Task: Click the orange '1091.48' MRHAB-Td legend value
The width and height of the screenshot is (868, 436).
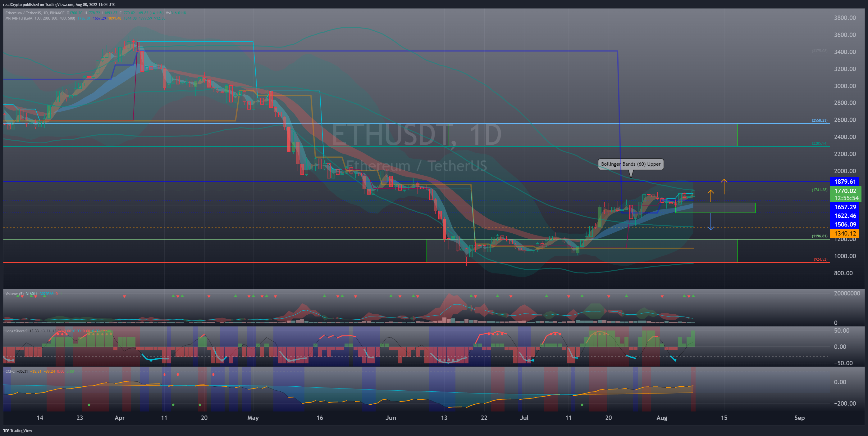Action: pos(115,18)
